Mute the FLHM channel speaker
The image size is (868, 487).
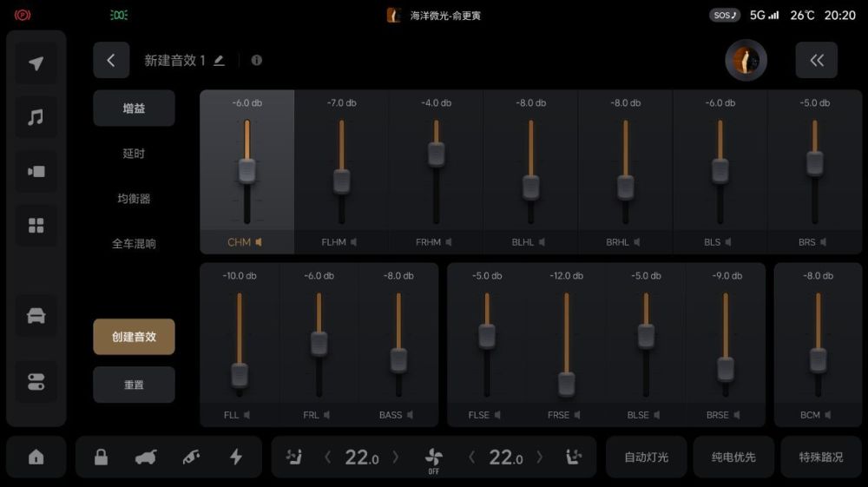click(354, 242)
